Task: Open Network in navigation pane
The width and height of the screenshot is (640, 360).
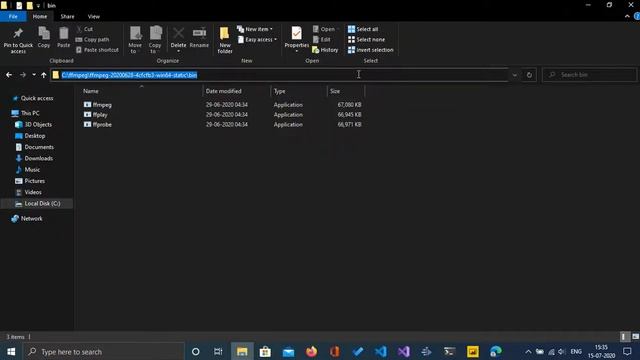Action: click(31, 219)
